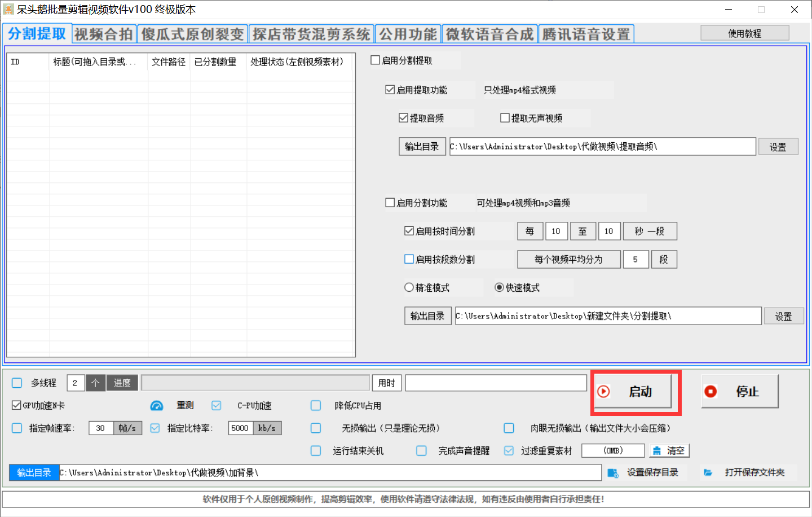
Task: Enable the 完成声音提醒 checkbox
Action: point(421,450)
